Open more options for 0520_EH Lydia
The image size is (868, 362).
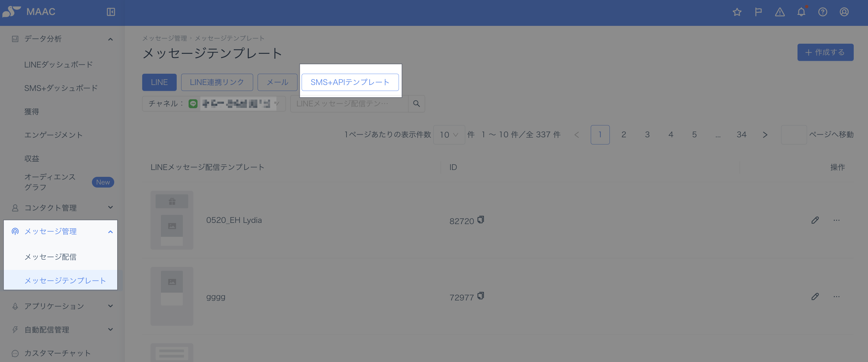(836, 220)
